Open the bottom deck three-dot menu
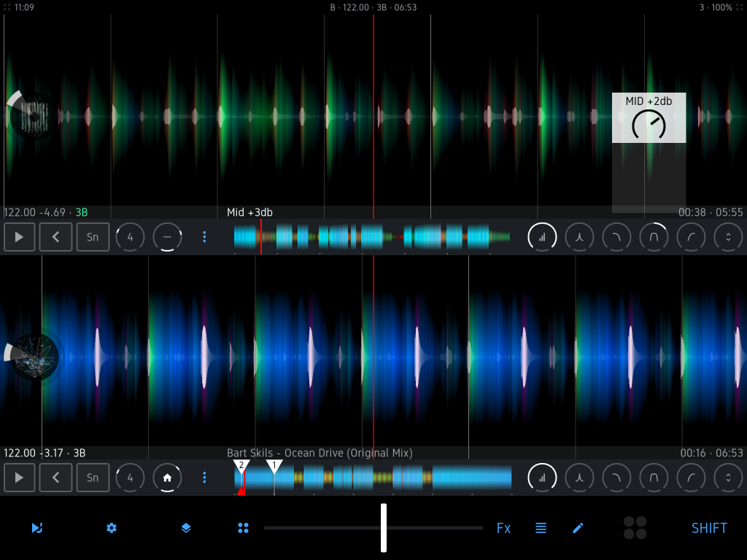Screen dimensions: 747x560 pos(204,478)
